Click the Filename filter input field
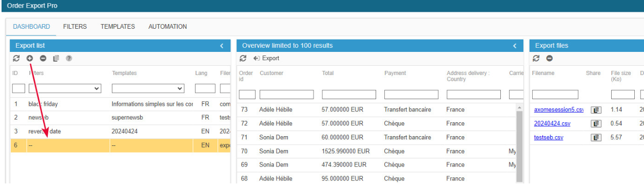The width and height of the screenshot is (644, 186). pos(555,95)
